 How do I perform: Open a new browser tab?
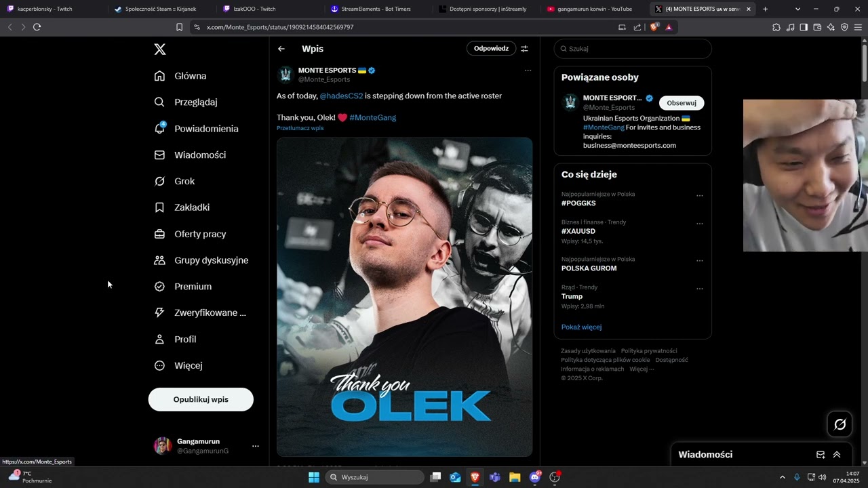pos(765,9)
